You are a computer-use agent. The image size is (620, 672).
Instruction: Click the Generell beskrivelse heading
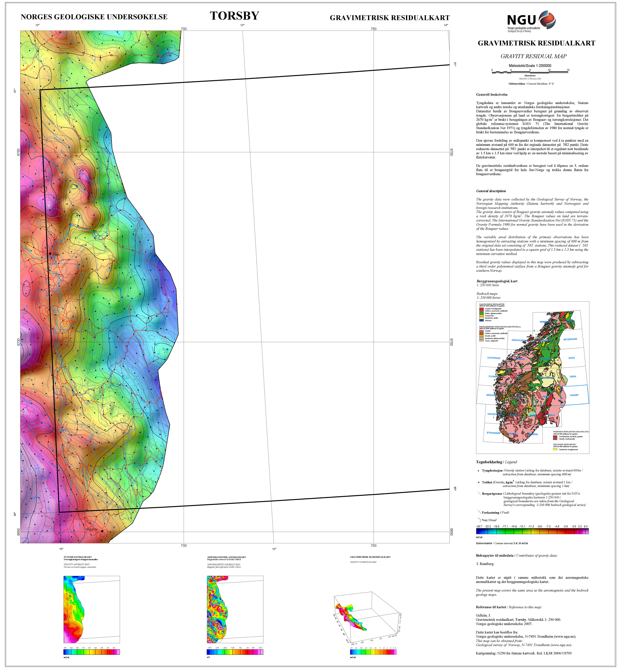pyautogui.click(x=492, y=95)
